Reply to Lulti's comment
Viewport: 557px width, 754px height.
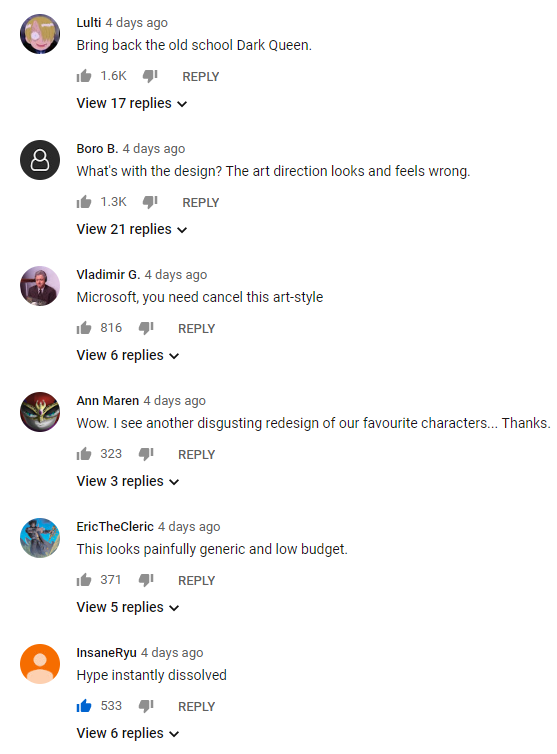click(201, 76)
